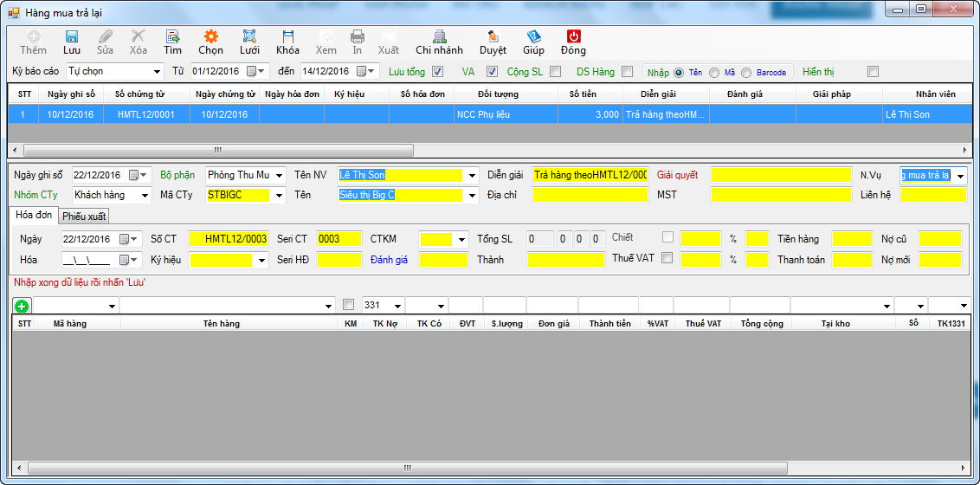Viewport: 980px width, 485px height.
Task: Click the Thêm (add) toolbar icon
Action: coord(33,36)
